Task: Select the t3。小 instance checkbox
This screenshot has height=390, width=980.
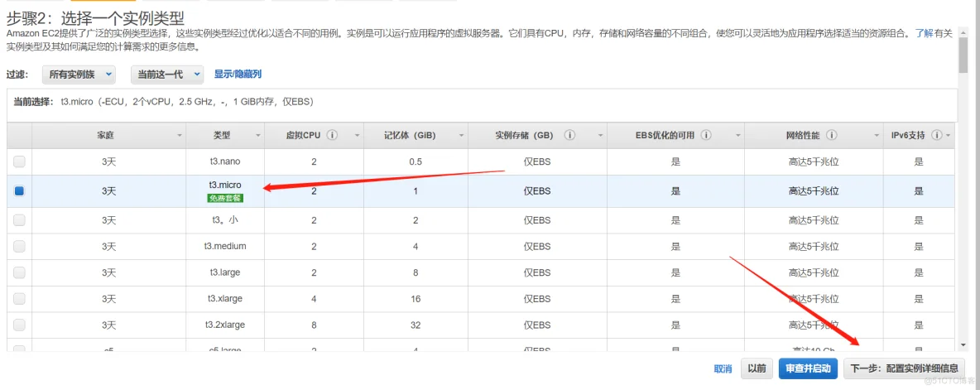Action: (x=19, y=220)
